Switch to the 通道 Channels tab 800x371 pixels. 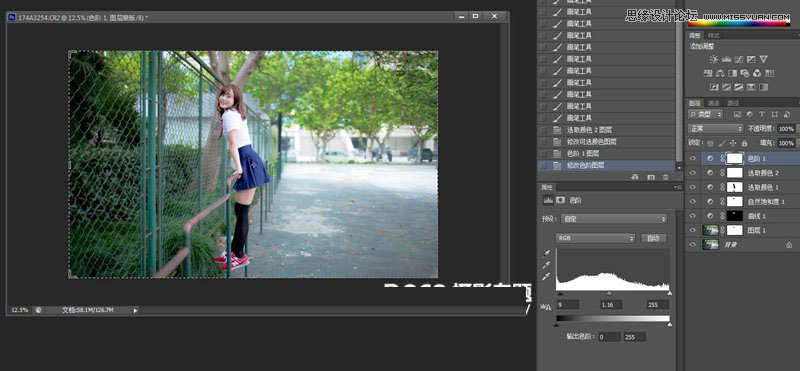click(x=714, y=103)
